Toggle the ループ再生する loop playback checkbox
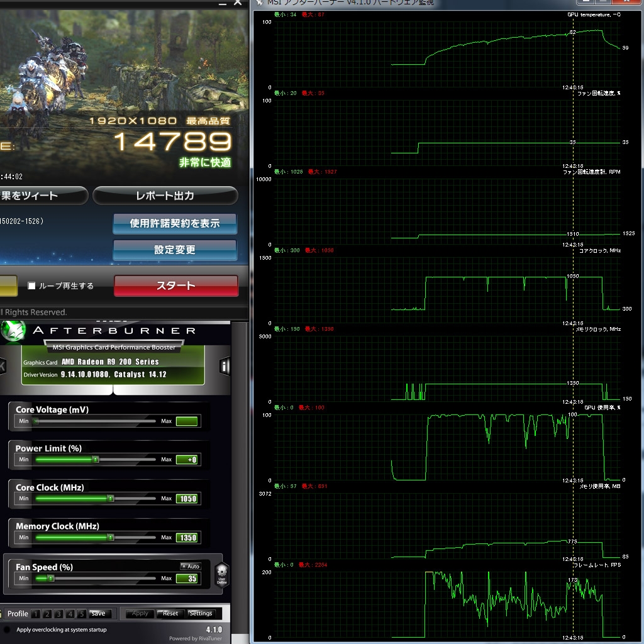Image resolution: width=644 pixels, height=644 pixels. pos(31,286)
